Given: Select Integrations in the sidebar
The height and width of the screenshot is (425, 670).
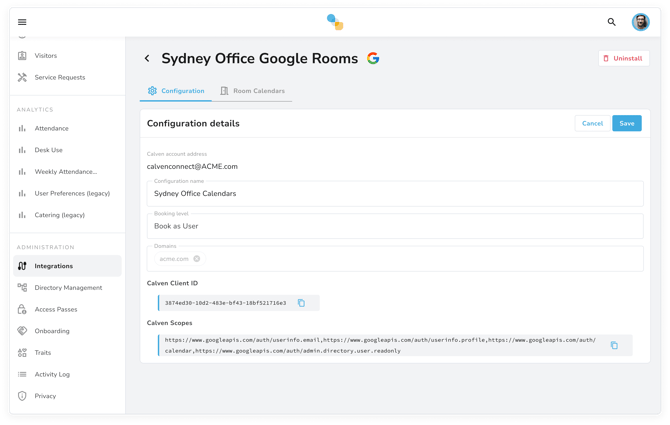Looking at the screenshot, I should (67, 266).
